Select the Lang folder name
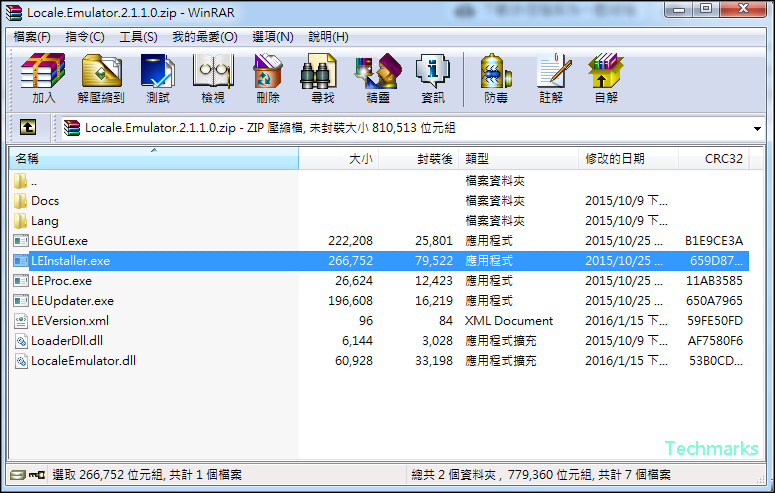 (x=44, y=221)
